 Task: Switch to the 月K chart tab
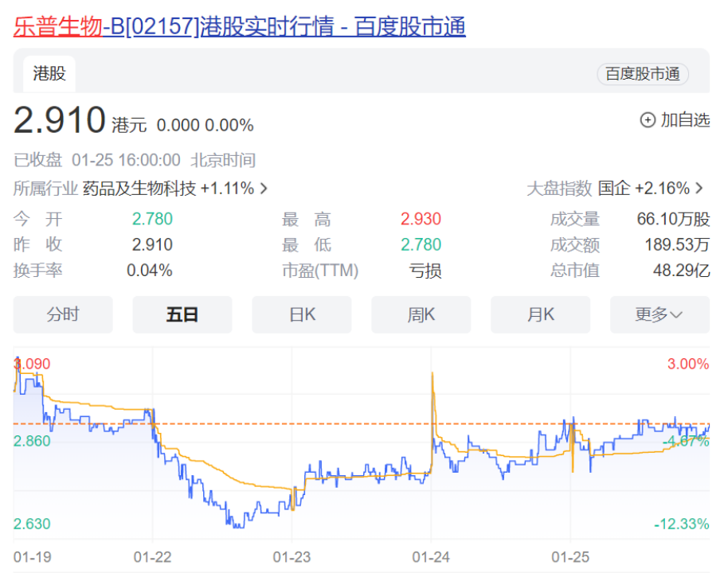tap(541, 314)
